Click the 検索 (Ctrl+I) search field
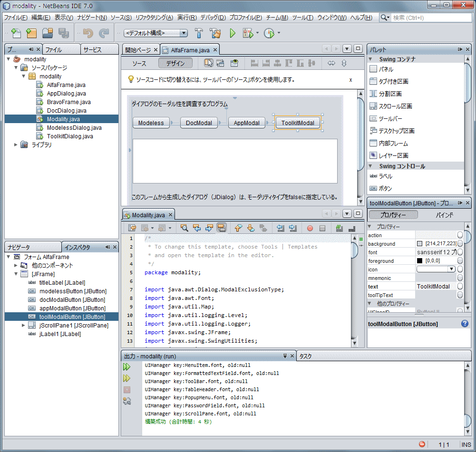Screen dimensions: 476x452 tap(431, 18)
